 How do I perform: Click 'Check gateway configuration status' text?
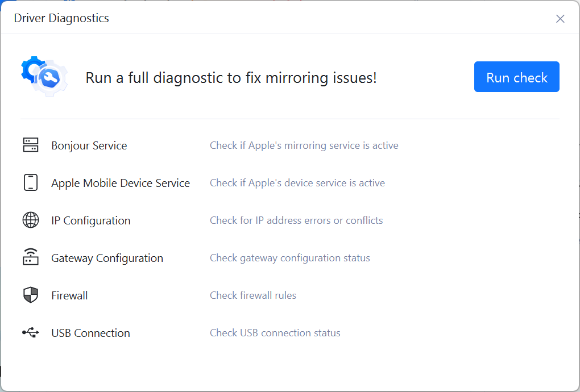click(290, 257)
